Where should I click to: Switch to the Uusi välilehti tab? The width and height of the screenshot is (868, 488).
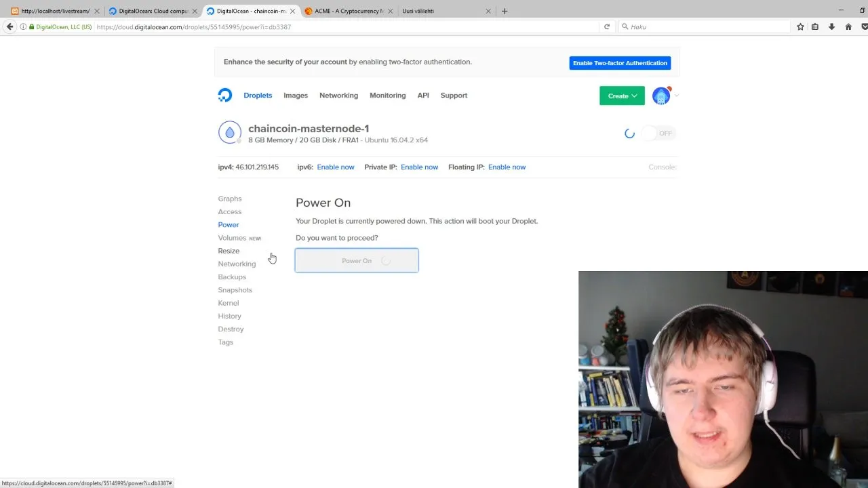pos(446,11)
